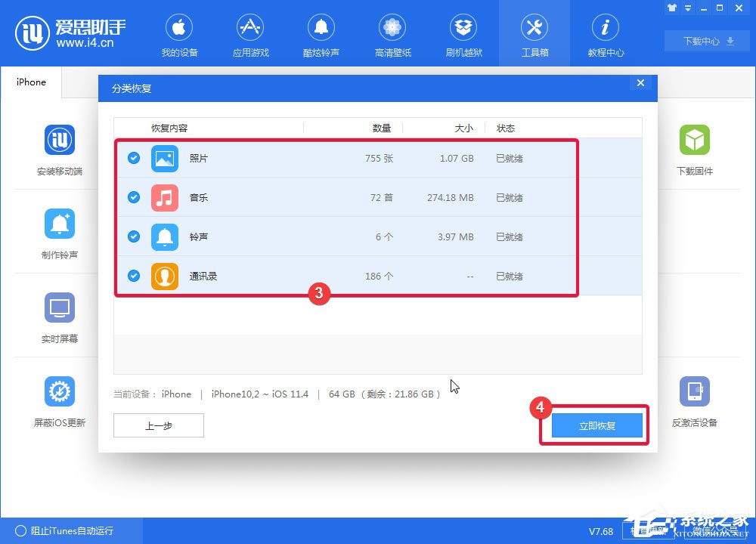Browse 高清壁纸 wallpapers
This screenshot has width=756, height=544.
tap(392, 34)
